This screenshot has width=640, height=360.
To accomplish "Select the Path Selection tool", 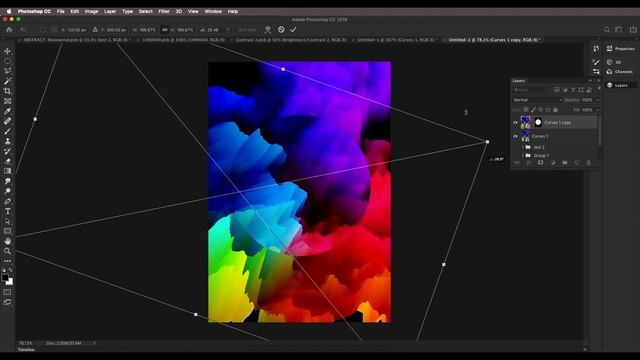I will [x=7, y=221].
